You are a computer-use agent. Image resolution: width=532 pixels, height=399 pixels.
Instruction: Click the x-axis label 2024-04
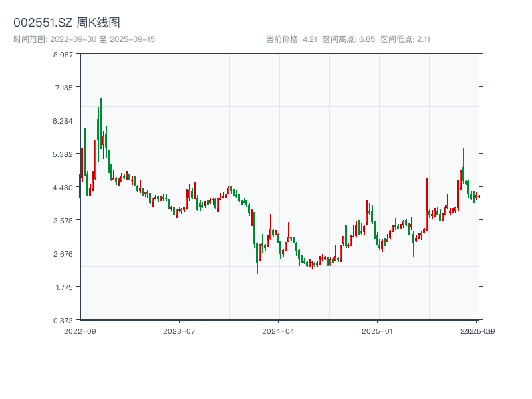tap(278, 331)
